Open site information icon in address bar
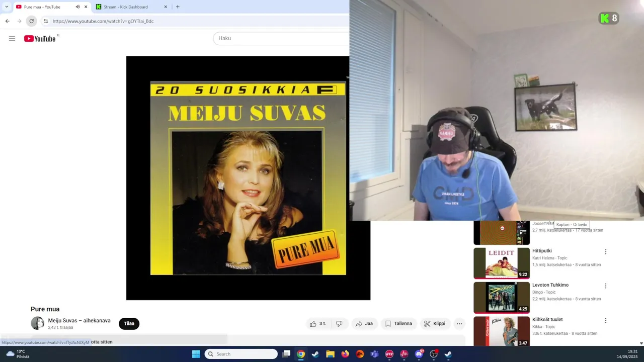 (x=45, y=21)
